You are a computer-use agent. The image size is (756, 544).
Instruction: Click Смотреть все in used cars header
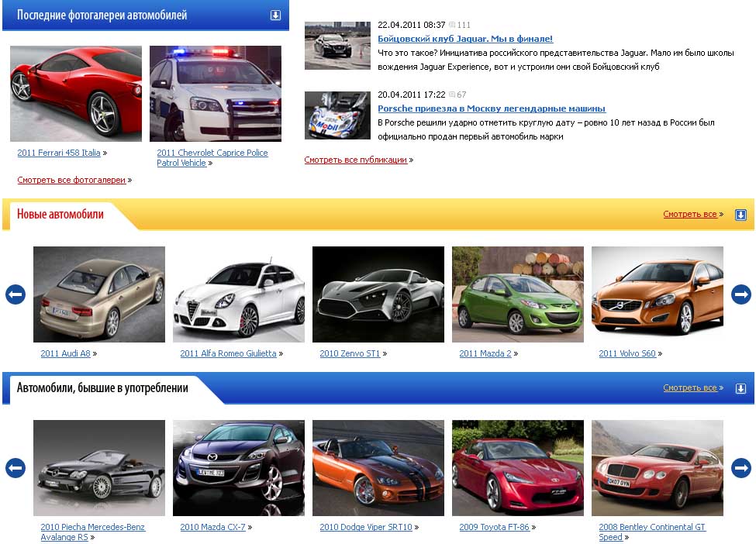point(690,387)
